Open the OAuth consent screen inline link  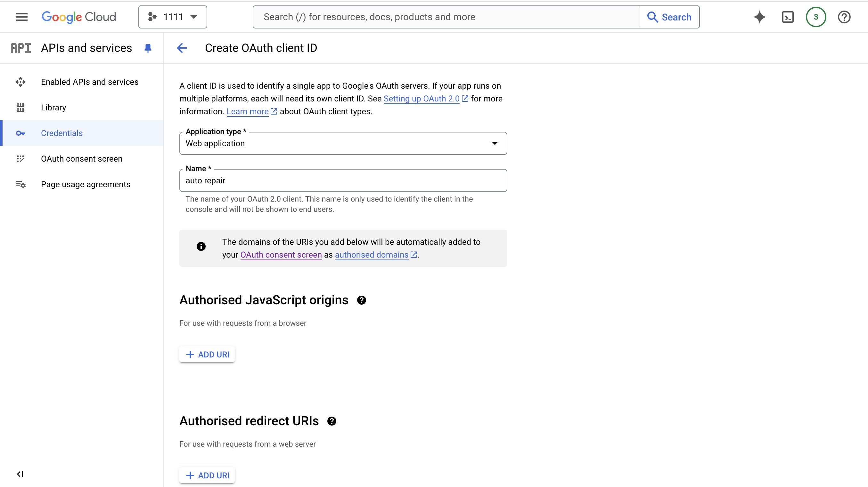(281, 255)
